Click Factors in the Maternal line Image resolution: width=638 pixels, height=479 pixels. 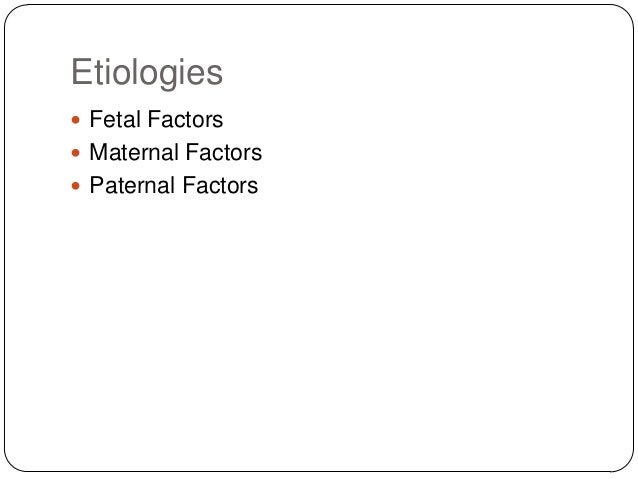225,153
